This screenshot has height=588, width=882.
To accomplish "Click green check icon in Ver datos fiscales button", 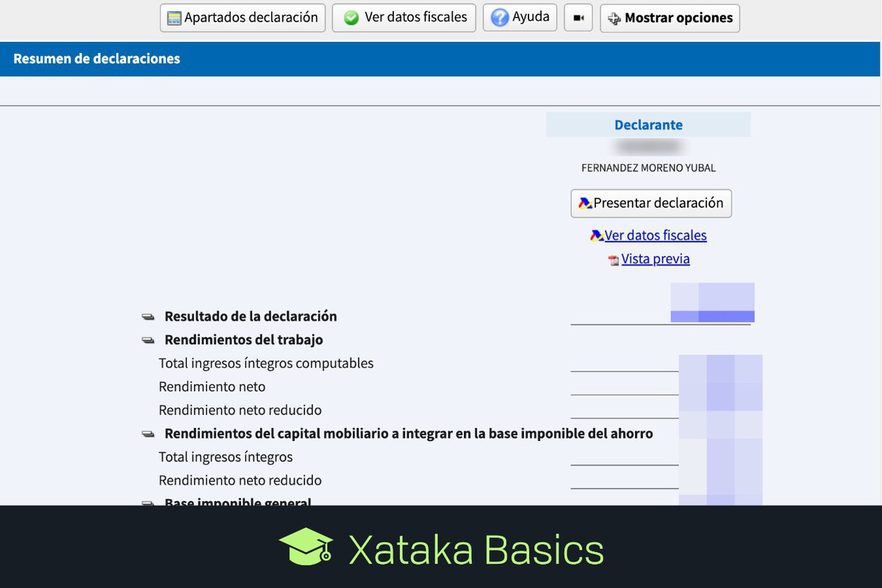I will click(x=351, y=18).
